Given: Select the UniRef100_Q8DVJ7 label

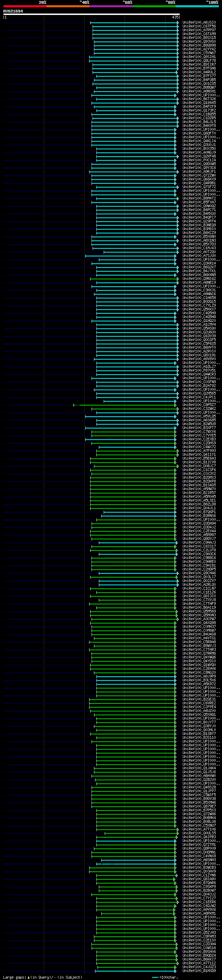Looking at the screenshot, I should [199, 539].
